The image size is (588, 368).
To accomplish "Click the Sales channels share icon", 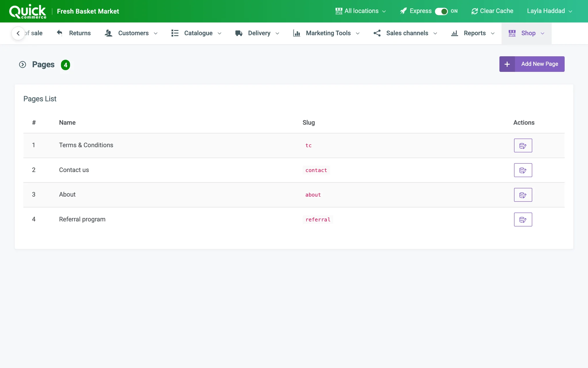I will [377, 33].
